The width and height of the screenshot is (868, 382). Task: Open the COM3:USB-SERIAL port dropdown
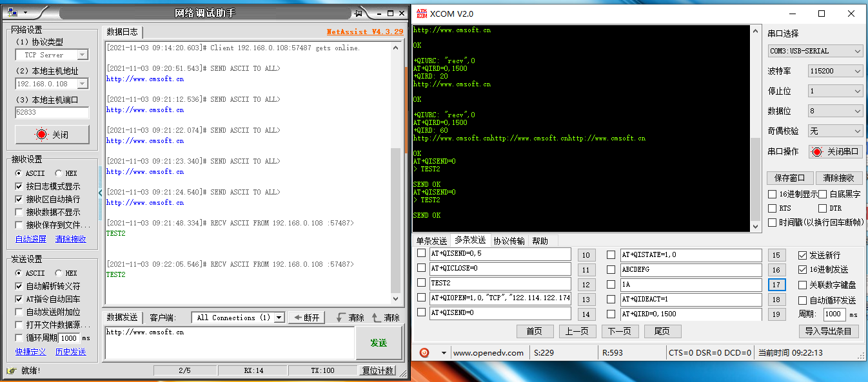pyautogui.click(x=858, y=51)
